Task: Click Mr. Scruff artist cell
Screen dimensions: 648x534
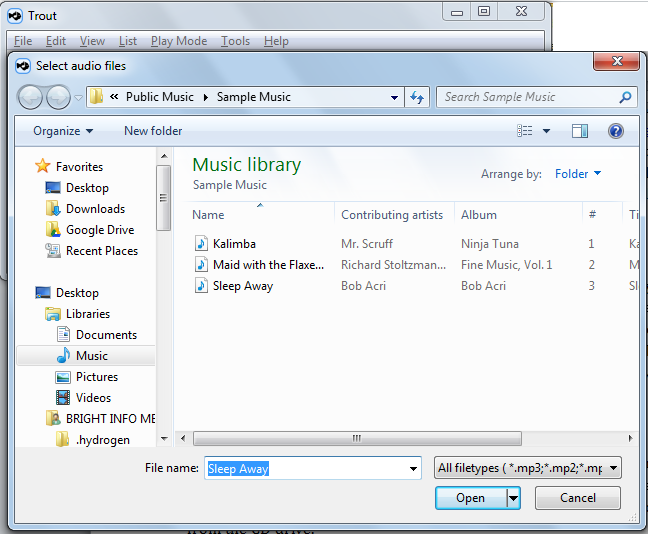Action: [x=367, y=244]
